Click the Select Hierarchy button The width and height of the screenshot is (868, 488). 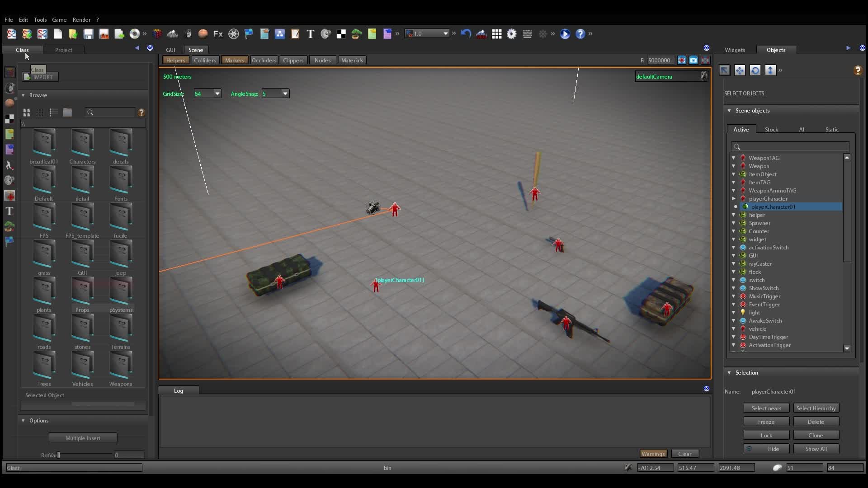pos(816,408)
